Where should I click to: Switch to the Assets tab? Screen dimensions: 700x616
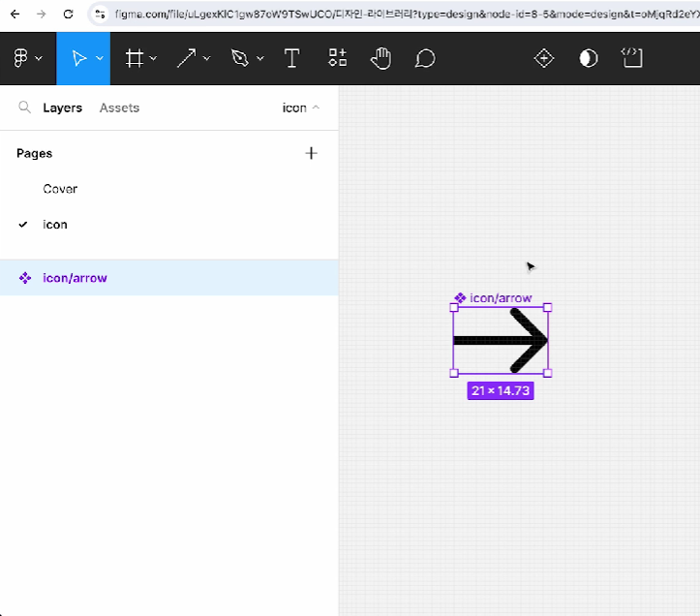tap(119, 108)
